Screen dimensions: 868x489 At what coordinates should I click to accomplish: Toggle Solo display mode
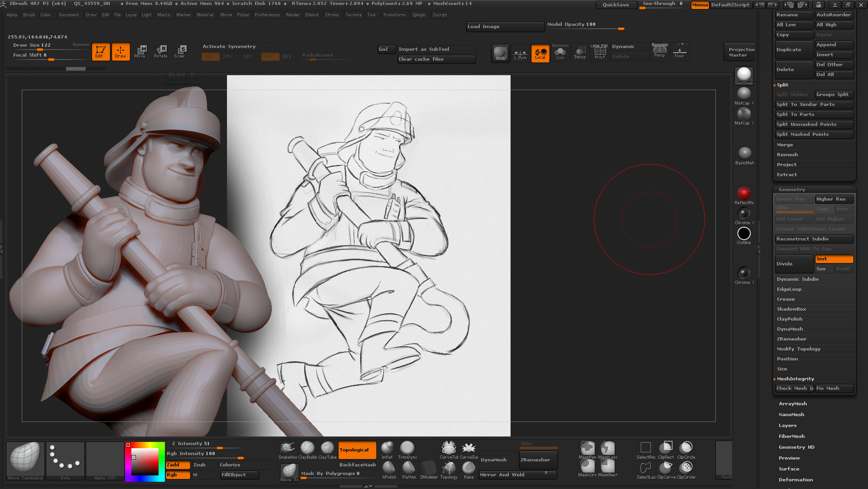tap(560, 53)
